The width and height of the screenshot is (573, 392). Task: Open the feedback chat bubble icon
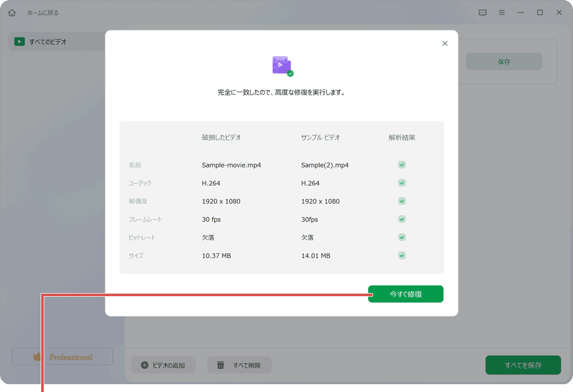coord(482,12)
